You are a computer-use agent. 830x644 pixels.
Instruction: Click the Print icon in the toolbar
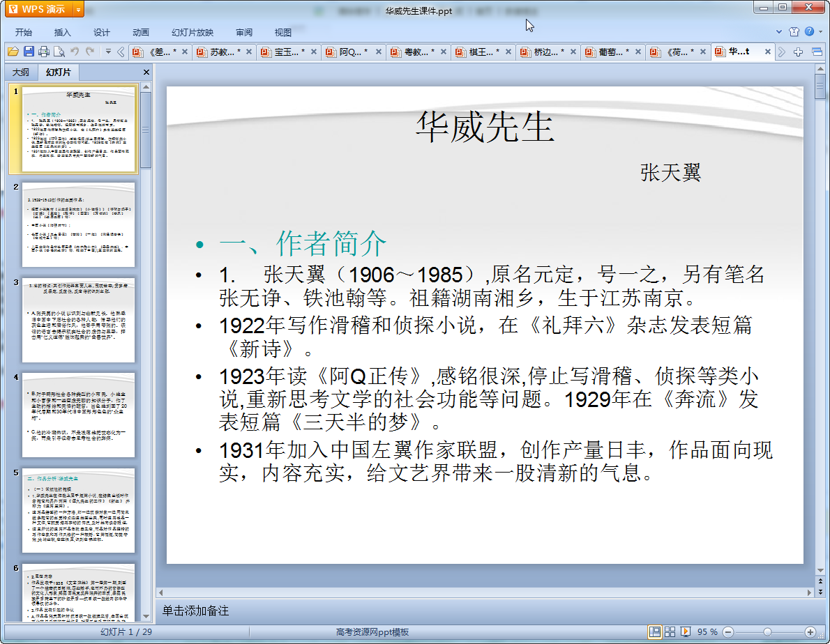tap(44, 52)
